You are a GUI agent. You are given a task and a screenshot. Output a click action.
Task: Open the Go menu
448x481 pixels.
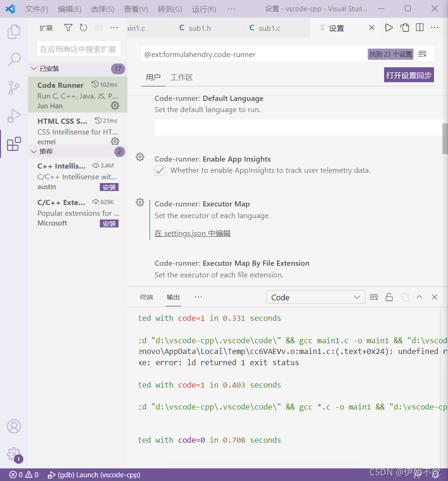[170, 9]
